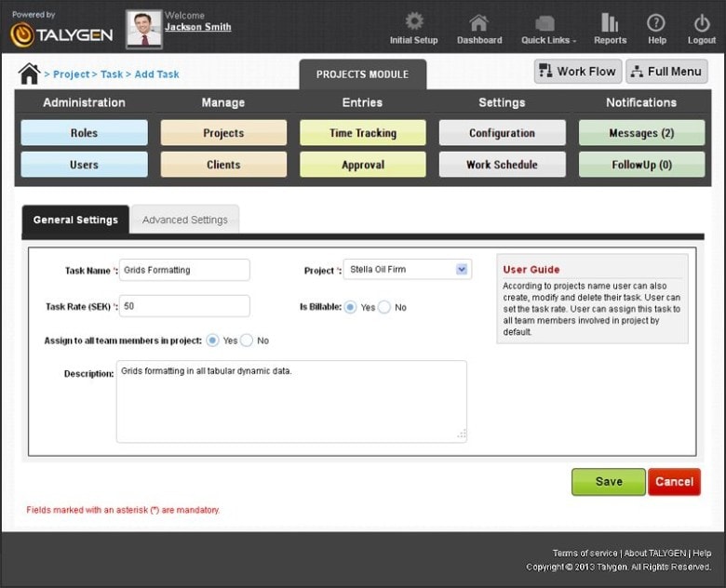Image resolution: width=726 pixels, height=588 pixels.
Task: Open Messages (2) notifications
Action: (x=641, y=133)
